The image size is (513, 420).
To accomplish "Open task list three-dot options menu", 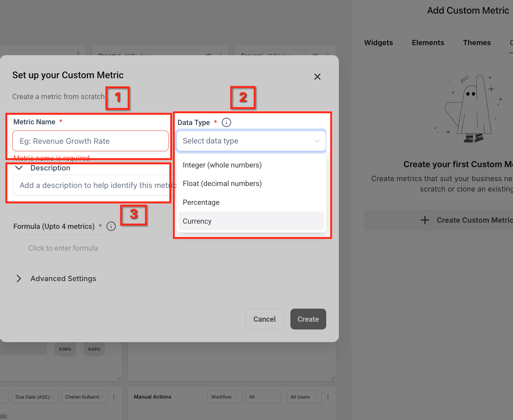I will [114, 397].
